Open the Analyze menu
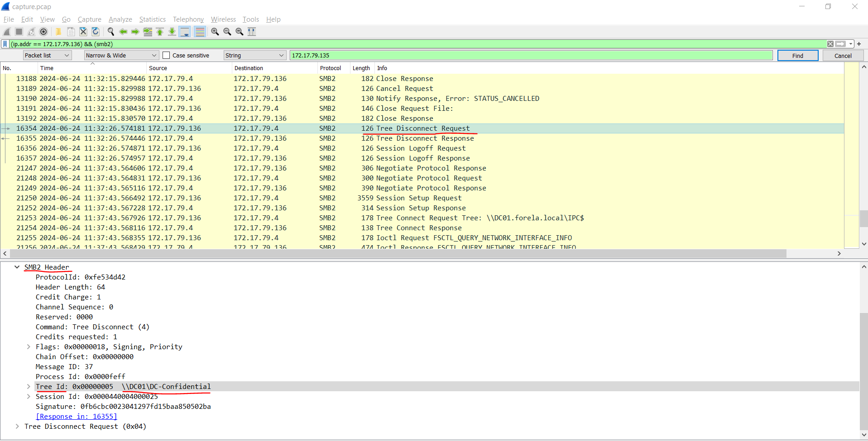The width and height of the screenshot is (868, 441). pos(120,19)
